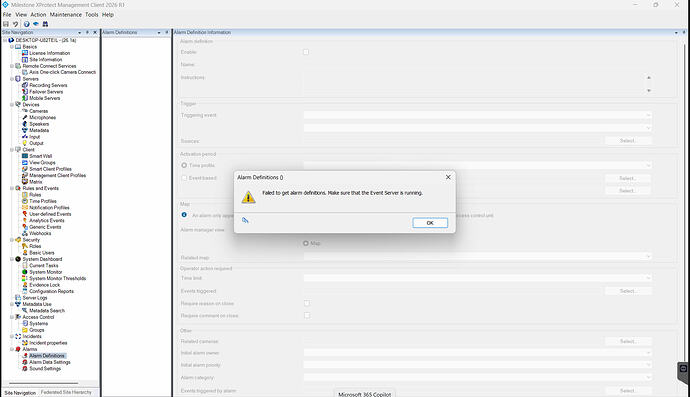Select the Output device icon

click(x=25, y=143)
